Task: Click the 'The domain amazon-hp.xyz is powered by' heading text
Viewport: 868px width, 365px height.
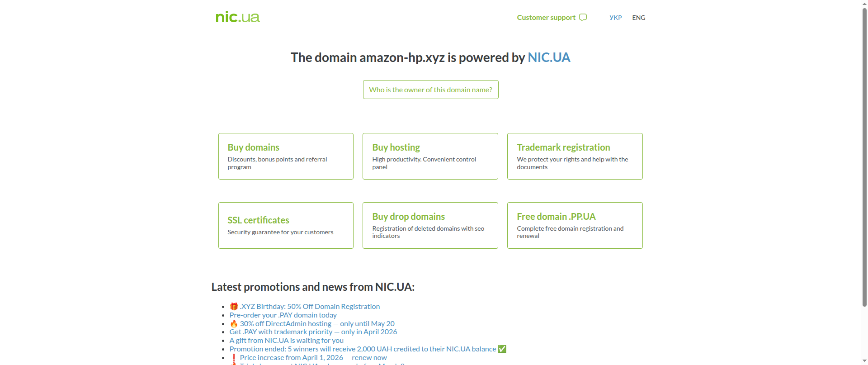Action: tap(408, 57)
